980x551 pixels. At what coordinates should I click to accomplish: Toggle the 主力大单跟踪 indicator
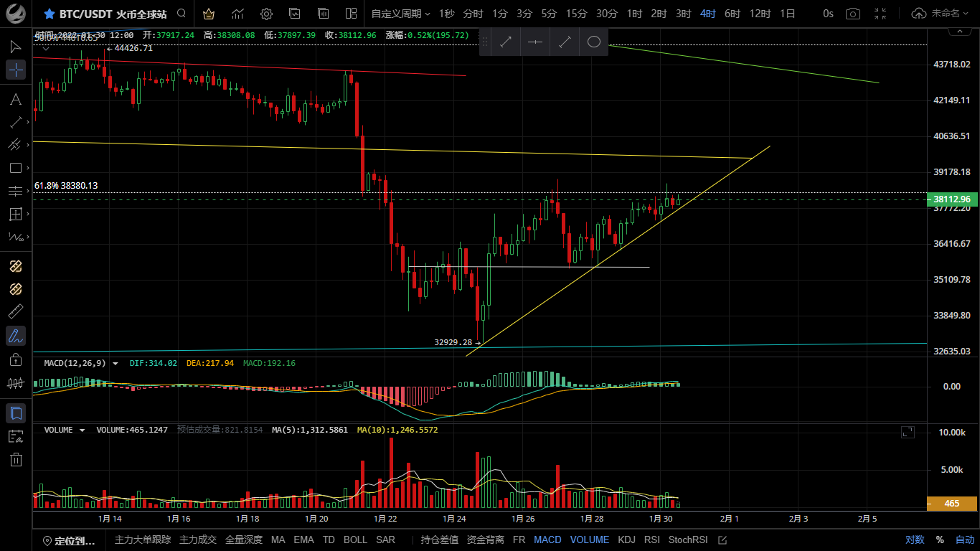[143, 540]
